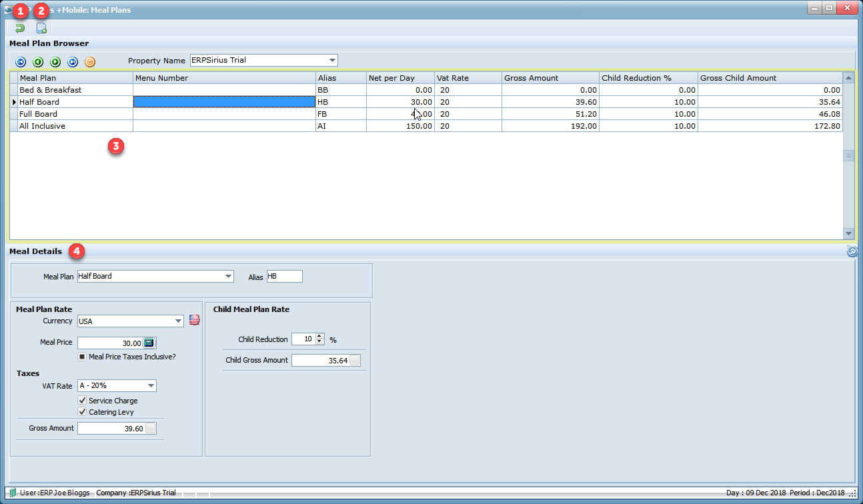Click the Menu Number column header
Image resolution: width=863 pixels, height=504 pixels.
tap(224, 78)
